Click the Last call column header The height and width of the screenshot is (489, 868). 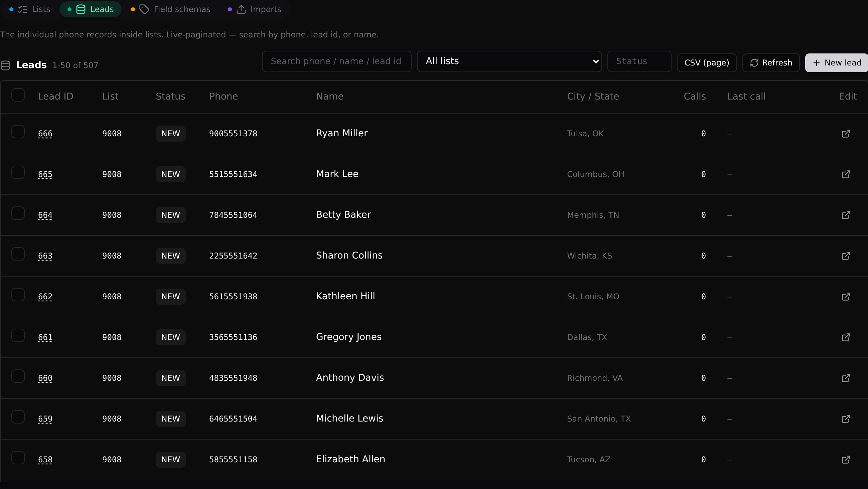click(x=746, y=97)
